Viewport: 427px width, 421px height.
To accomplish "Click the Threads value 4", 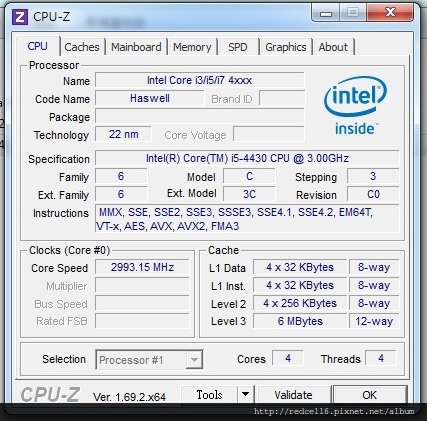I will [x=381, y=358].
